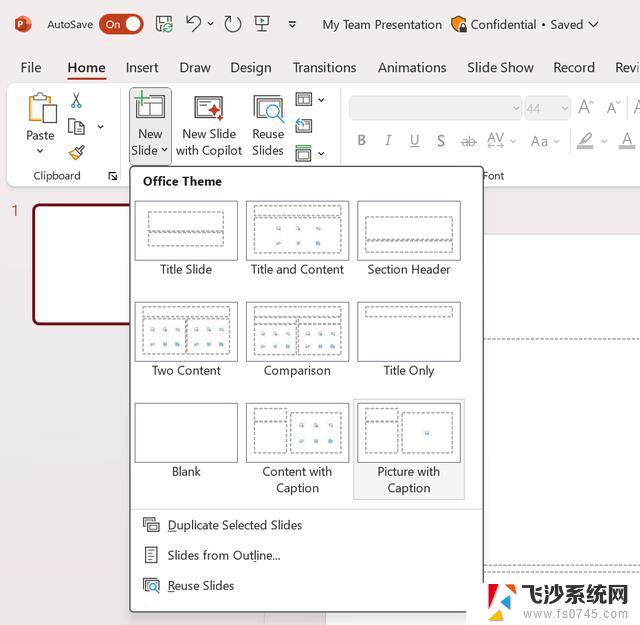Open Customize Quick Access Toolbar dropdown
640x625 pixels.
[x=292, y=24]
